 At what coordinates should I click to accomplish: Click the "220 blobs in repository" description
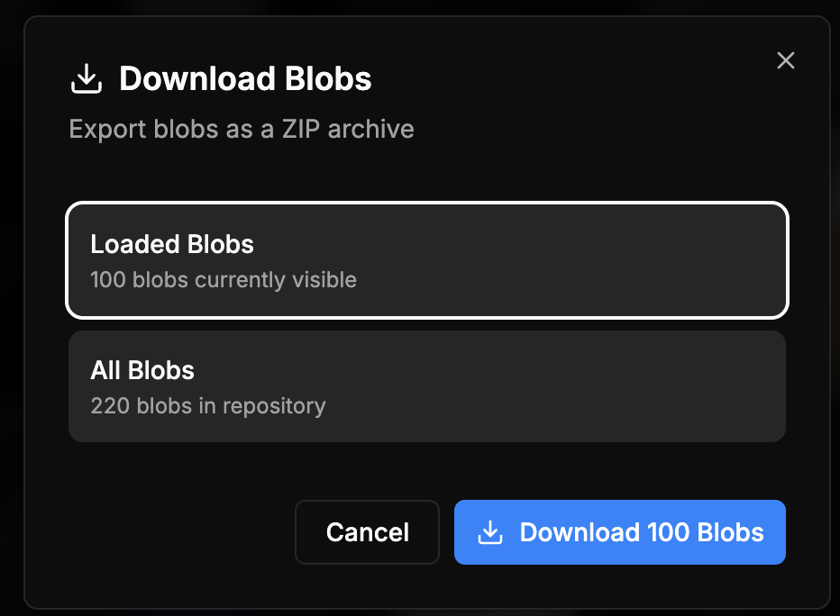point(208,406)
